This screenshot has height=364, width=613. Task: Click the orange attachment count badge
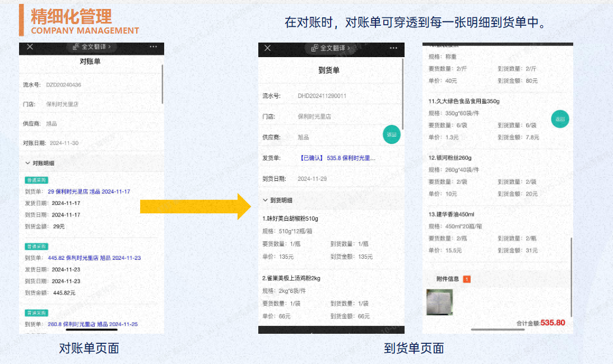coord(467,279)
